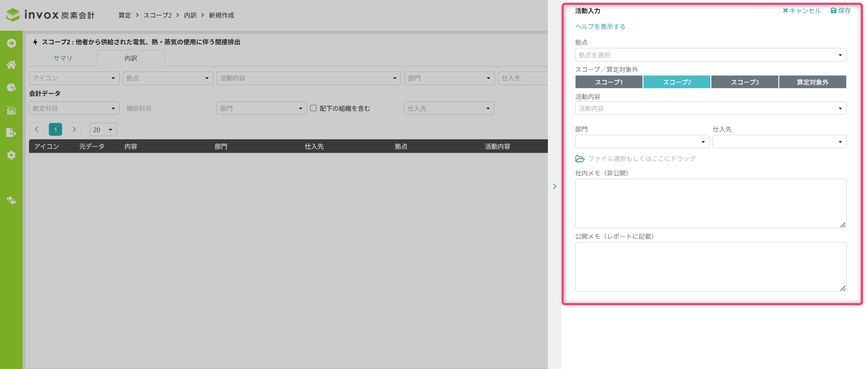Switch to the サマリ tab

(63, 58)
